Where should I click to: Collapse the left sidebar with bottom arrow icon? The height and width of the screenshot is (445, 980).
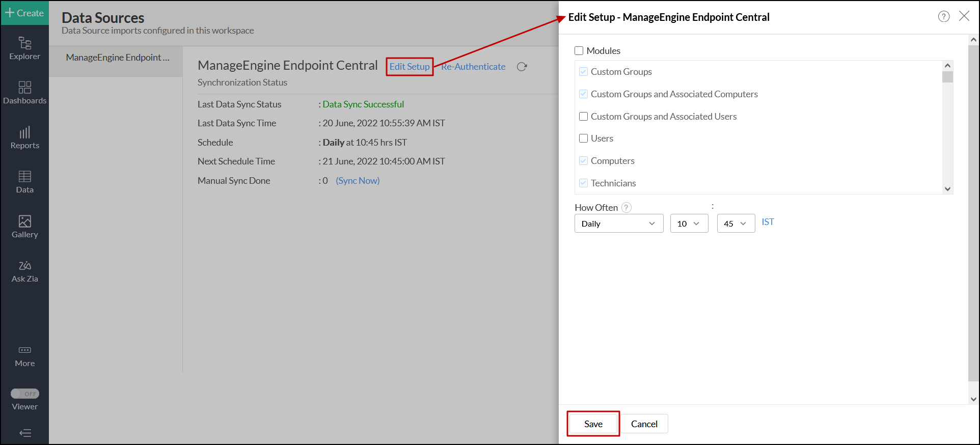(25, 433)
